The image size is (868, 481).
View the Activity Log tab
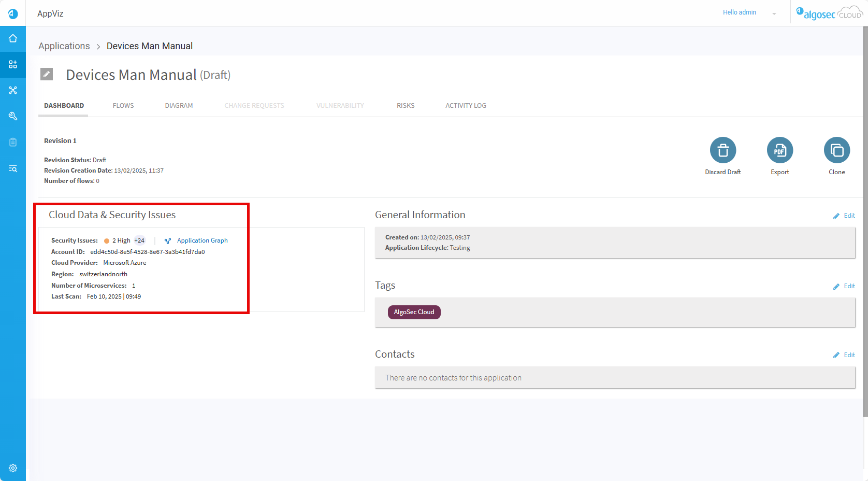click(466, 106)
